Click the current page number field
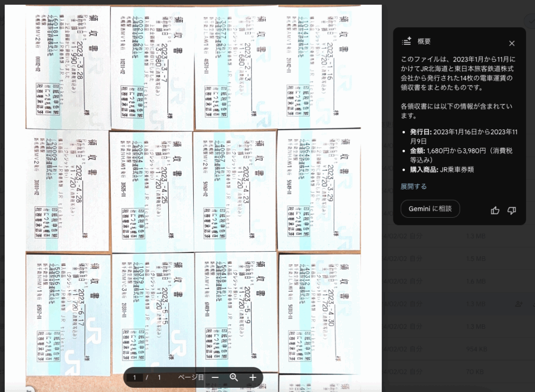 (x=135, y=377)
